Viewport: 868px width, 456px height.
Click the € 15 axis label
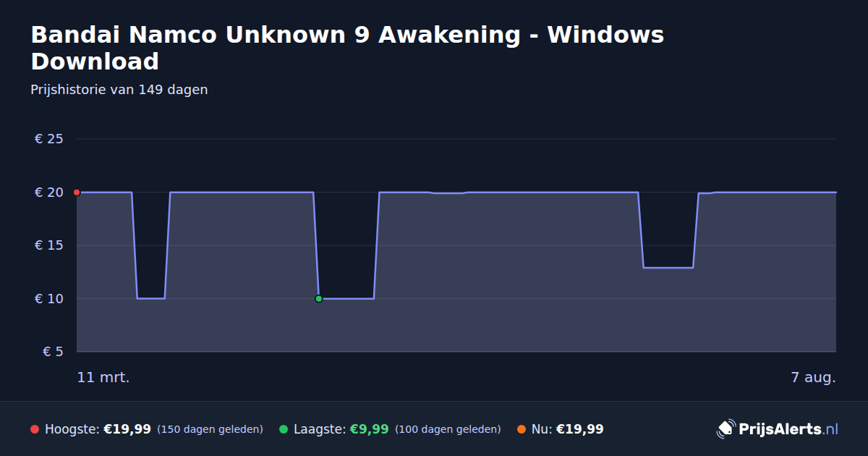click(x=49, y=245)
